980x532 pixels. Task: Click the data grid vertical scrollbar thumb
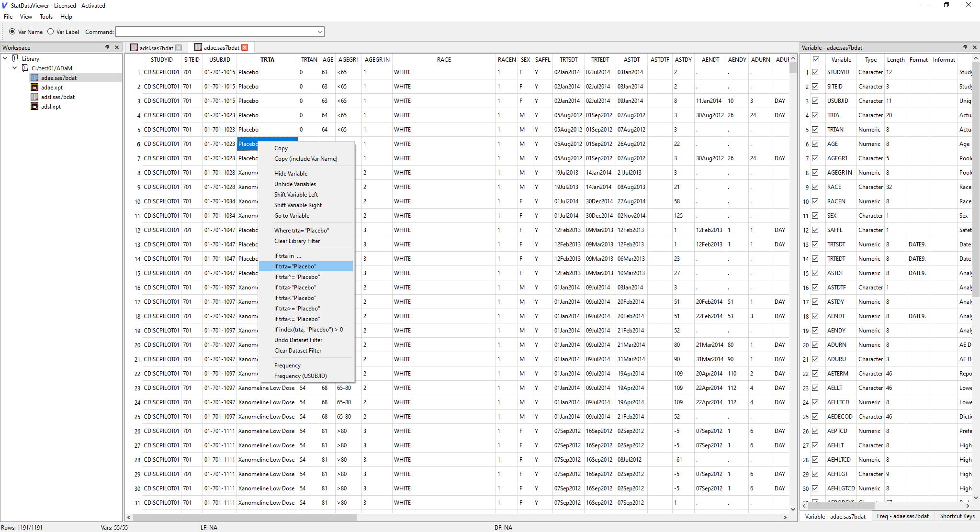pos(793,67)
